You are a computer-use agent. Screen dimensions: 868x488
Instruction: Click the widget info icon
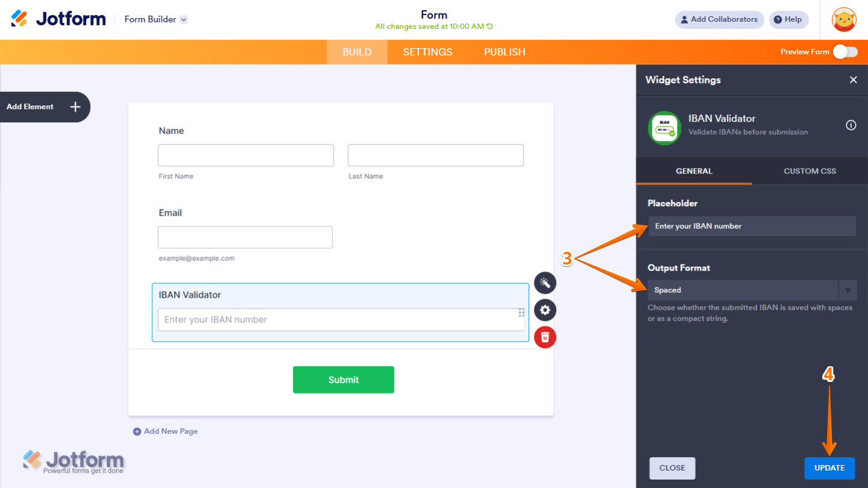coord(851,125)
